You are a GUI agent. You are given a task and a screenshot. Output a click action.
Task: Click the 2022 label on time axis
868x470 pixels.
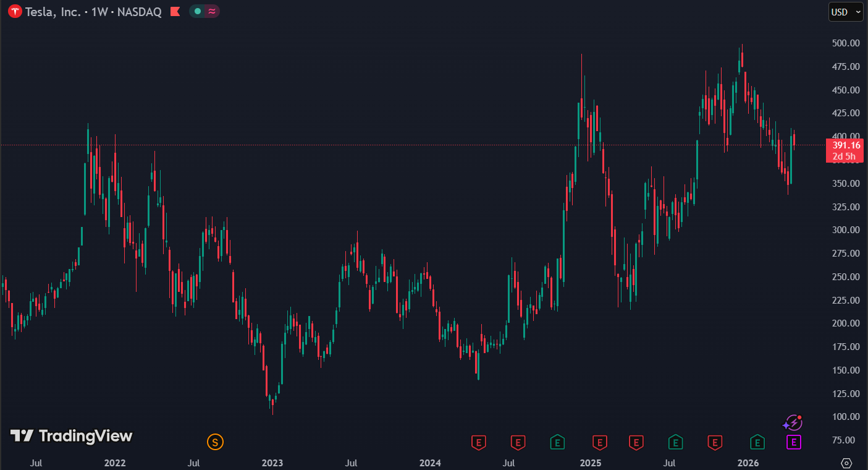[115, 463]
